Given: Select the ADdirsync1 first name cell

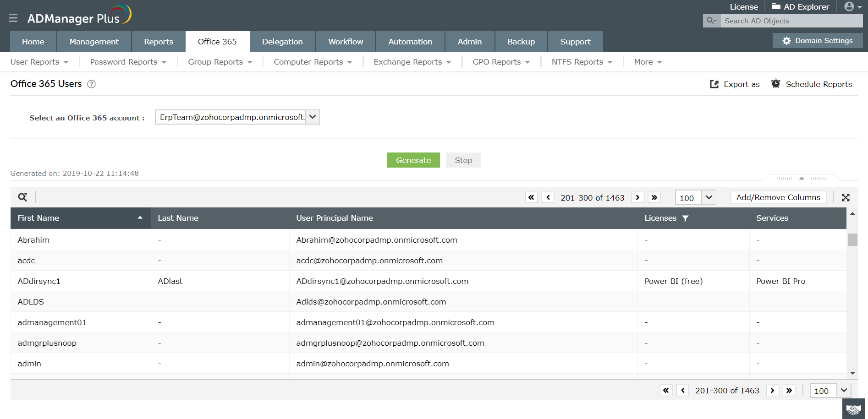Looking at the screenshot, I should pos(81,281).
